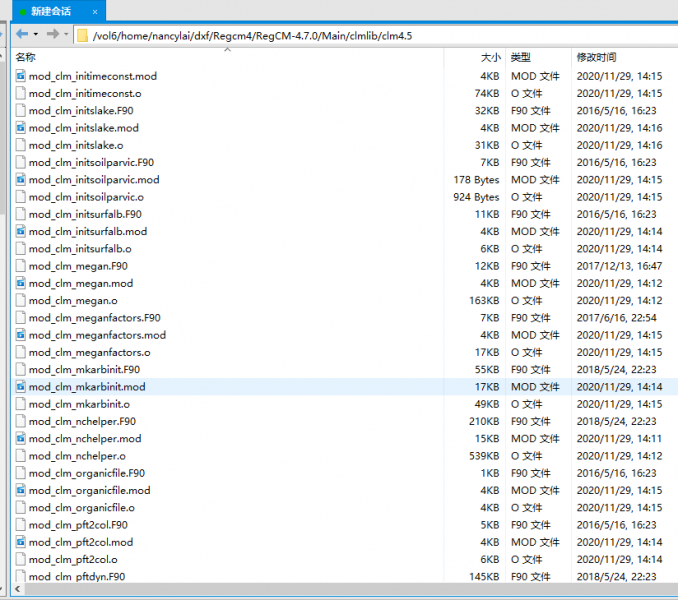The height and width of the screenshot is (600, 678).
Task: Open forward arrow history dropdown
Action: tap(67, 35)
